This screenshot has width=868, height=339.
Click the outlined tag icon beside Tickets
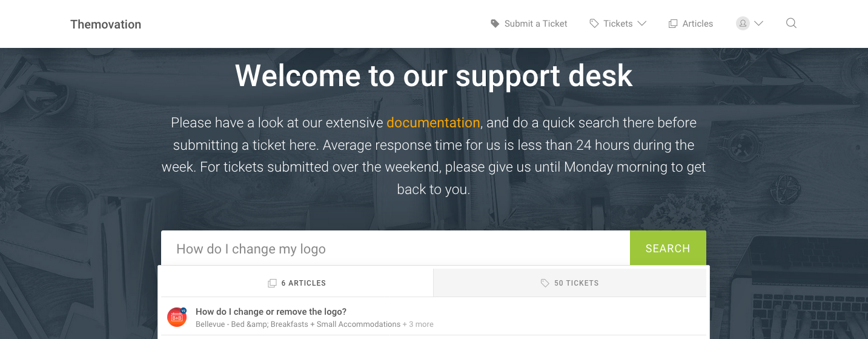pos(594,24)
